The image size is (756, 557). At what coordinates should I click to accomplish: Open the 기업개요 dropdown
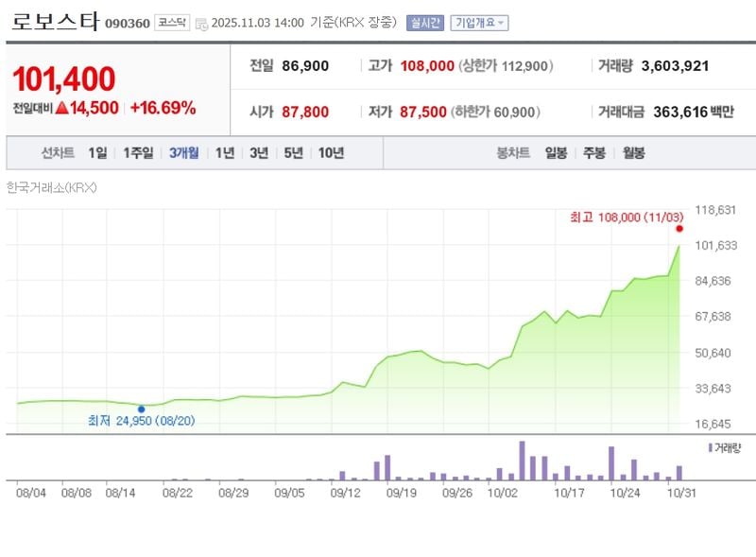pos(479,21)
